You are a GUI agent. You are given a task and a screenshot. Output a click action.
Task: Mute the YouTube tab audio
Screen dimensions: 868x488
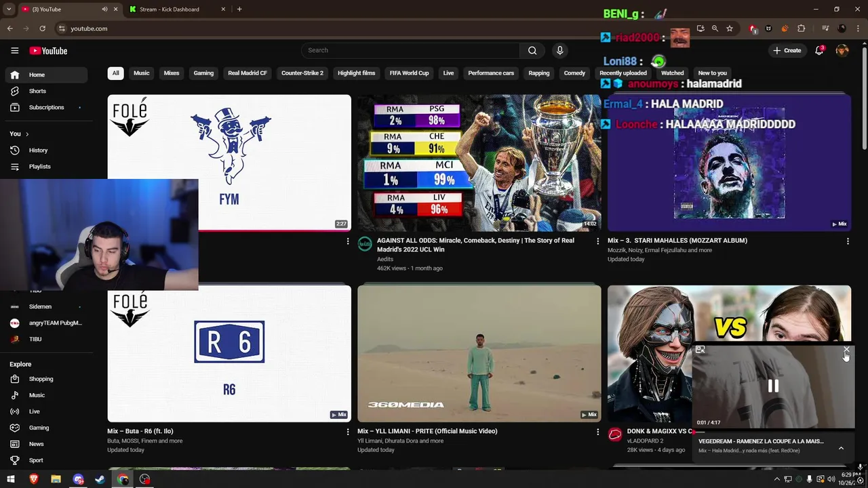tap(104, 9)
